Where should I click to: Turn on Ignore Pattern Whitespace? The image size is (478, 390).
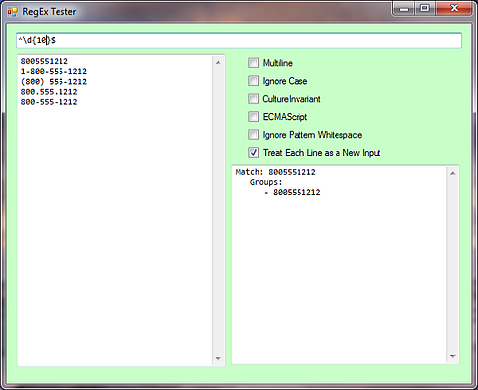click(x=253, y=135)
